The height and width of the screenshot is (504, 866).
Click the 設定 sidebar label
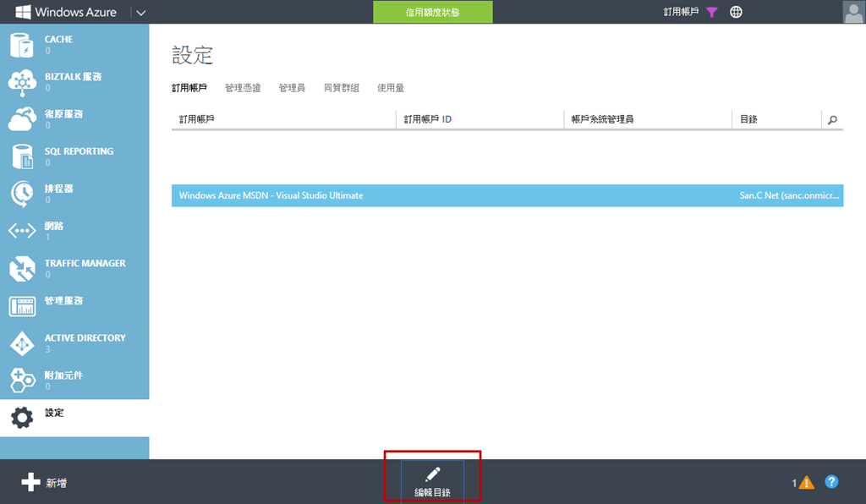54,413
